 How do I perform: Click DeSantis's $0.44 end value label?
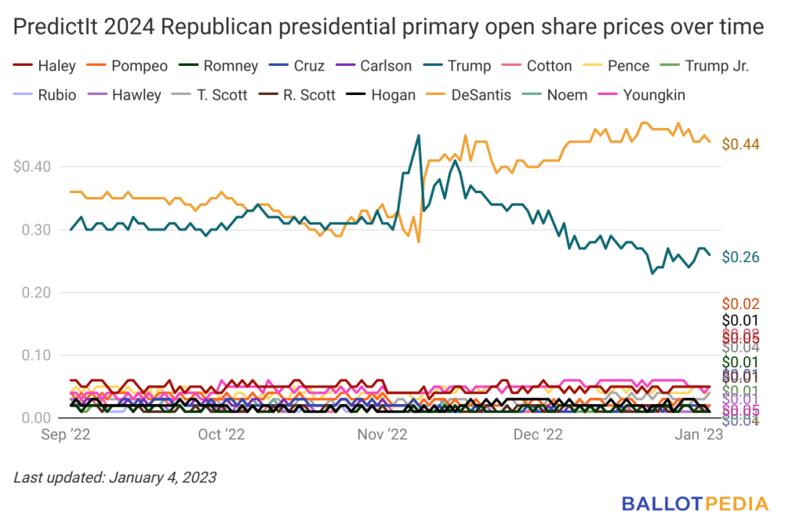pyautogui.click(x=741, y=144)
